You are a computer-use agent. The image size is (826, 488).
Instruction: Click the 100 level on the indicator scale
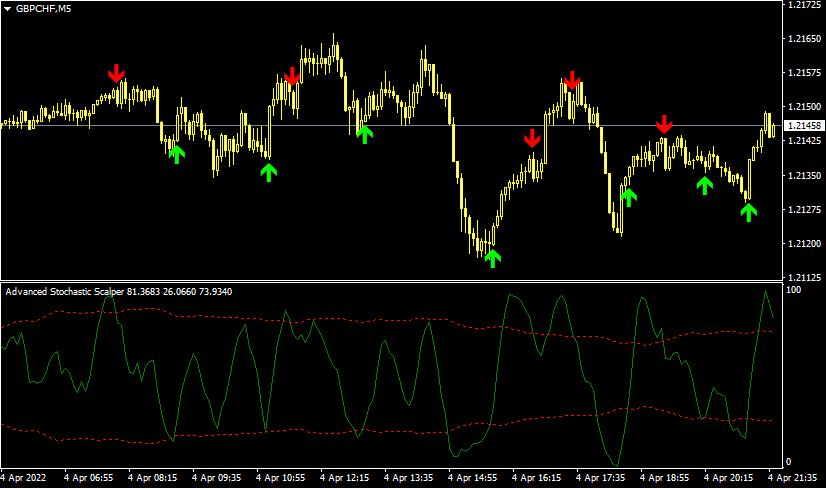[x=796, y=290]
